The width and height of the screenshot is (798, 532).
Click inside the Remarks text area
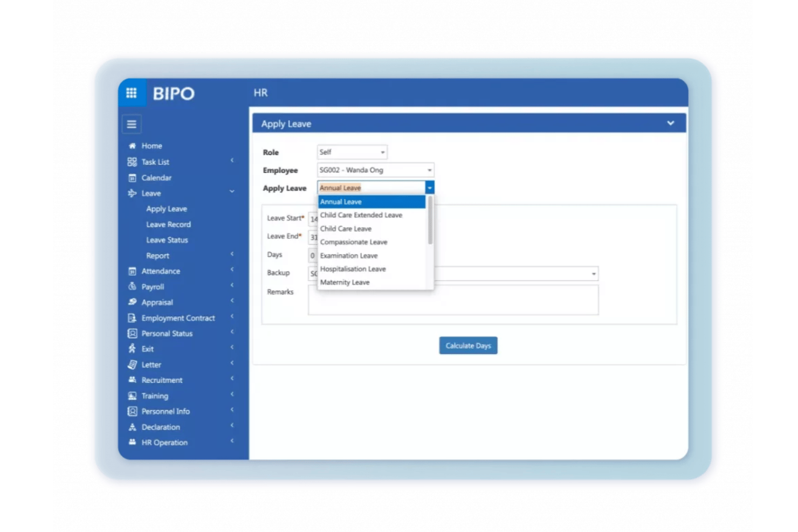tap(453, 300)
